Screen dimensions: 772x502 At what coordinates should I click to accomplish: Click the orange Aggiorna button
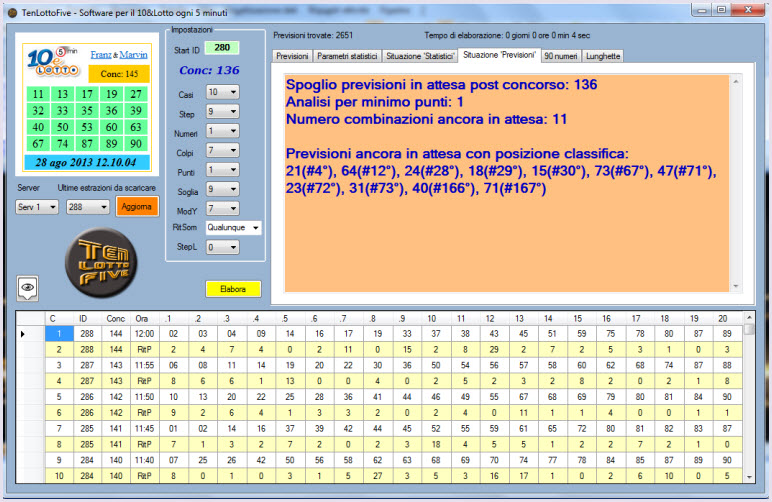pos(137,207)
